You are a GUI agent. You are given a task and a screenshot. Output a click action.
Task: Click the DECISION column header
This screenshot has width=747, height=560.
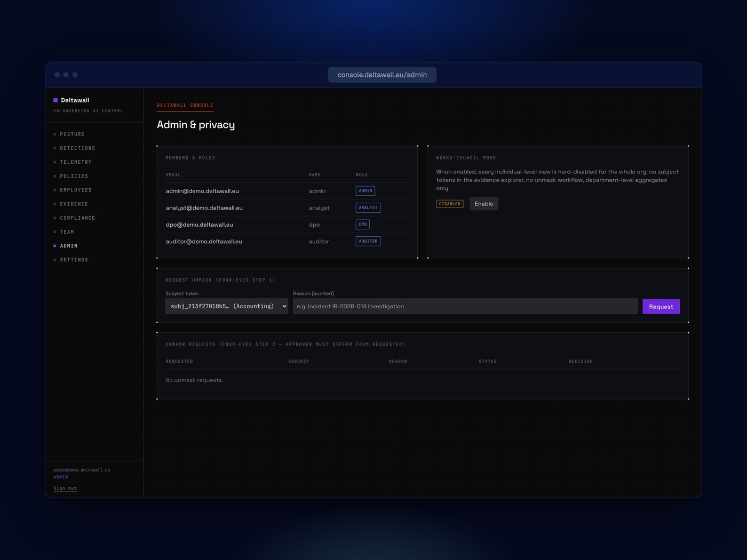pyautogui.click(x=581, y=362)
